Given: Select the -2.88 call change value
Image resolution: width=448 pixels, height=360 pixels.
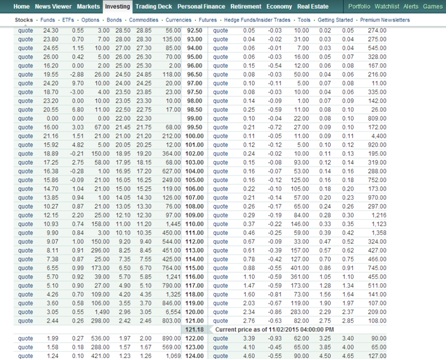Looking at the screenshot, I should [x=78, y=75].
